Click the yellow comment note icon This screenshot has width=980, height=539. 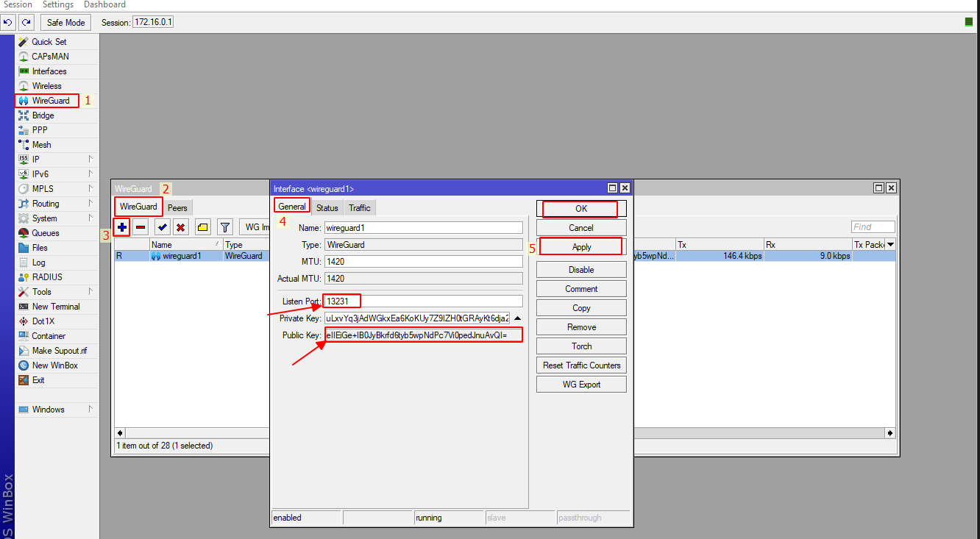click(x=202, y=227)
